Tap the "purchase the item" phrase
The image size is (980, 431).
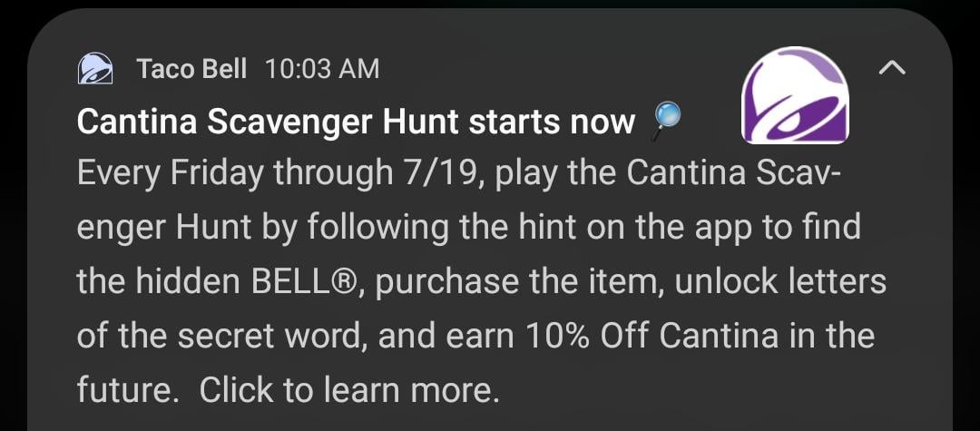coord(497,282)
